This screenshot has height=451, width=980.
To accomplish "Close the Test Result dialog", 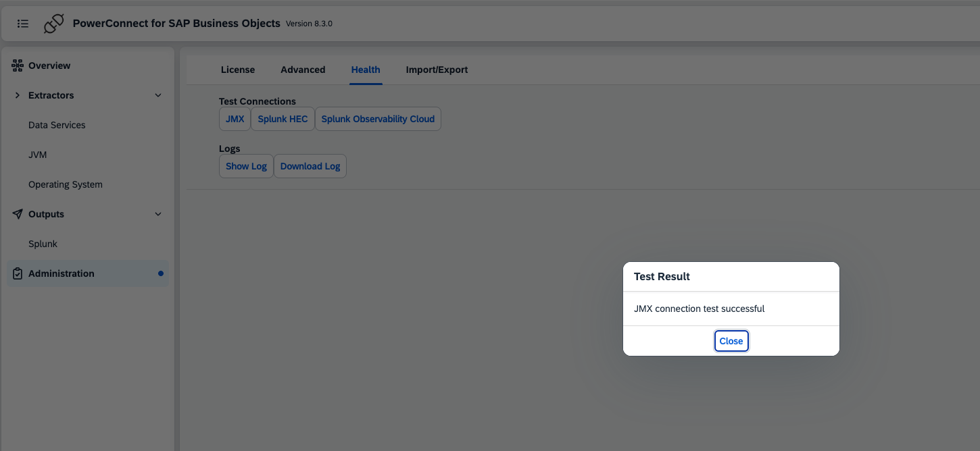I will coord(731,341).
